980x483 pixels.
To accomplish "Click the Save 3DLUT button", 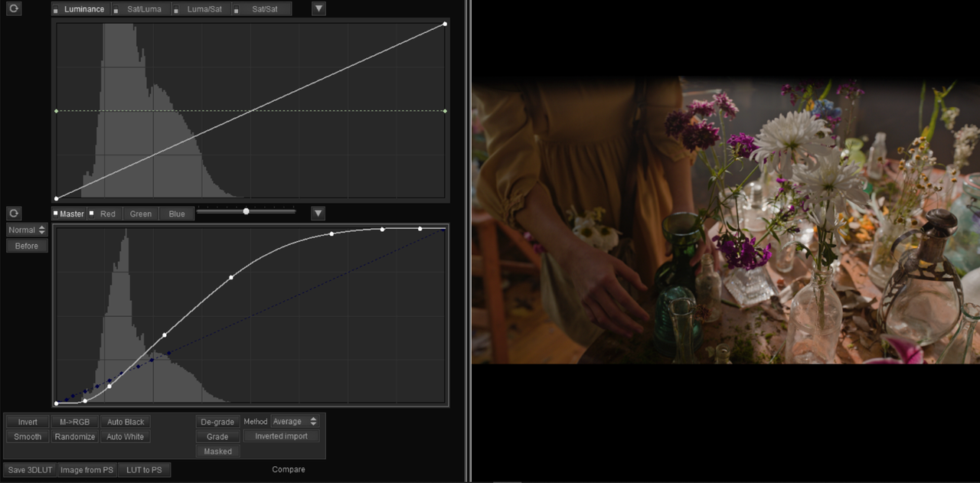I will [x=31, y=470].
